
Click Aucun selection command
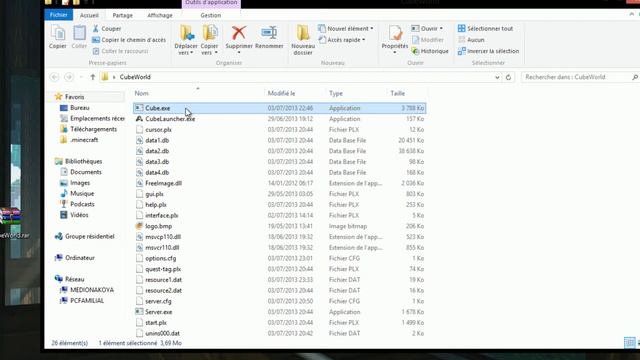pyautogui.click(x=471, y=40)
